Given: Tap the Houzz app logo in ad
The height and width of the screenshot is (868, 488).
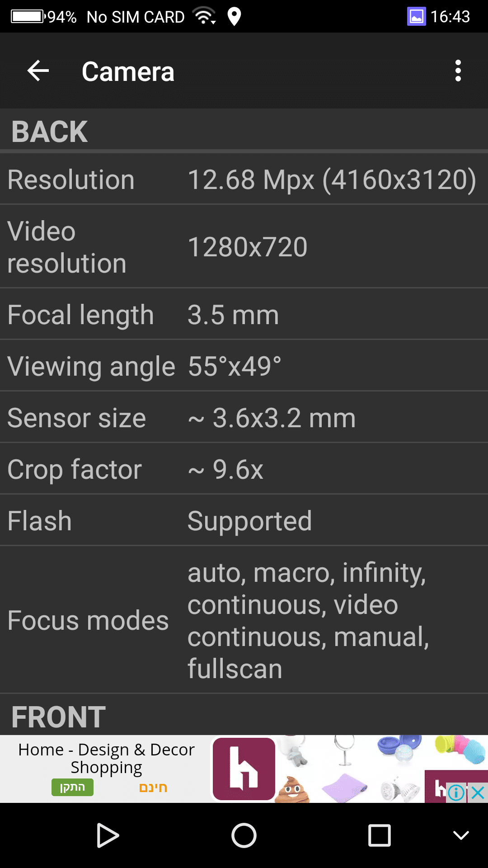Looking at the screenshot, I should coord(244,769).
